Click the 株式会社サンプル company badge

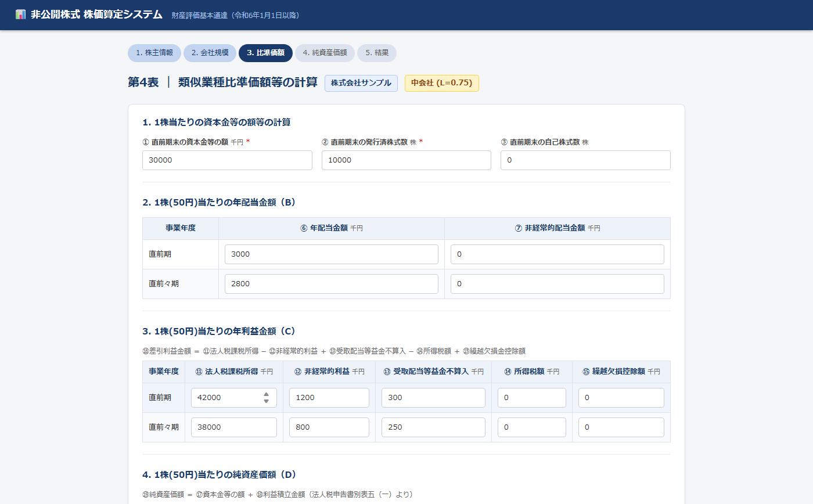[361, 83]
